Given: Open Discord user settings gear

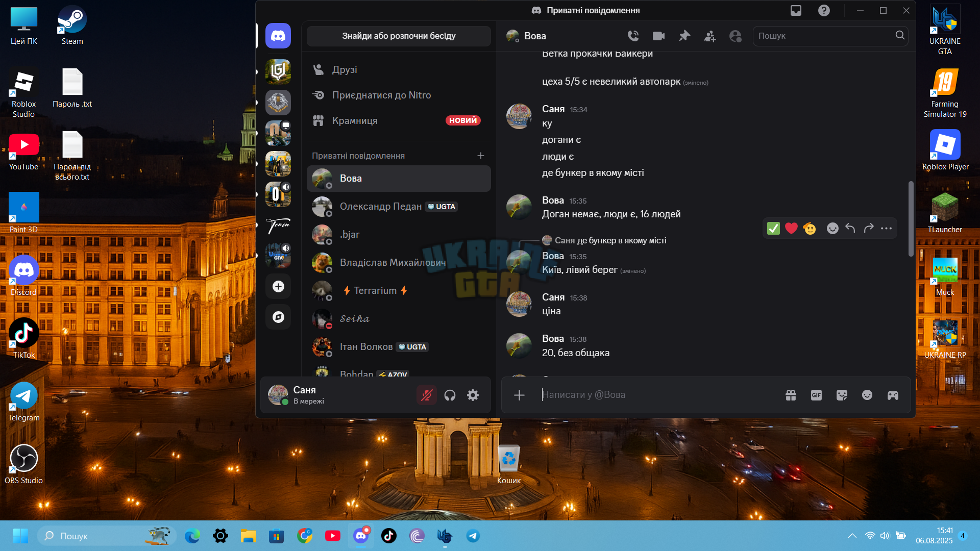Looking at the screenshot, I should click(473, 395).
